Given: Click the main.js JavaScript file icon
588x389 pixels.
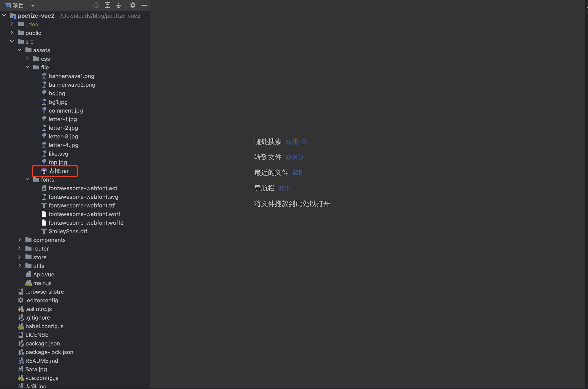Looking at the screenshot, I should (x=28, y=283).
